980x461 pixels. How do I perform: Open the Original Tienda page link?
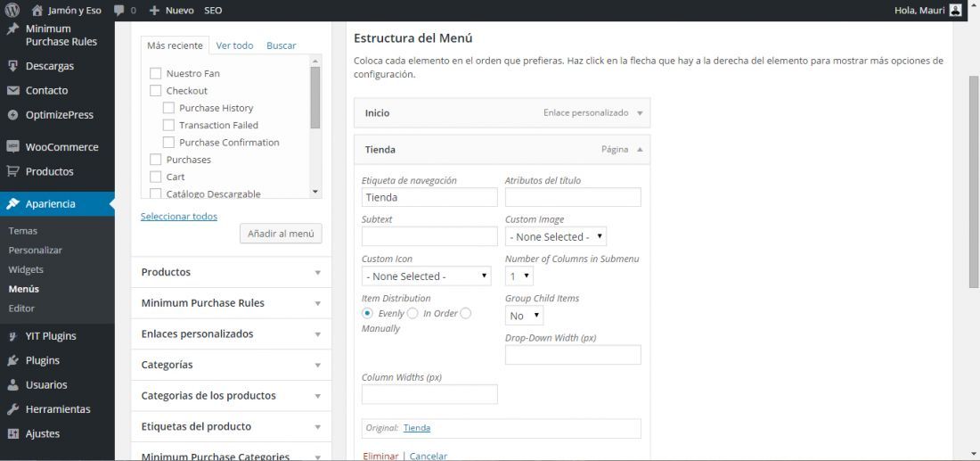click(x=417, y=428)
